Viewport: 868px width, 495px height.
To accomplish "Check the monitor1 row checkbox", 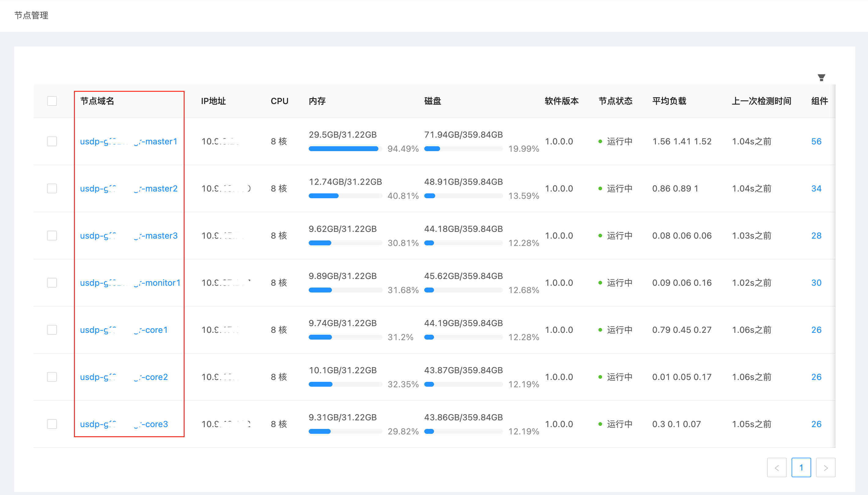I will [52, 282].
